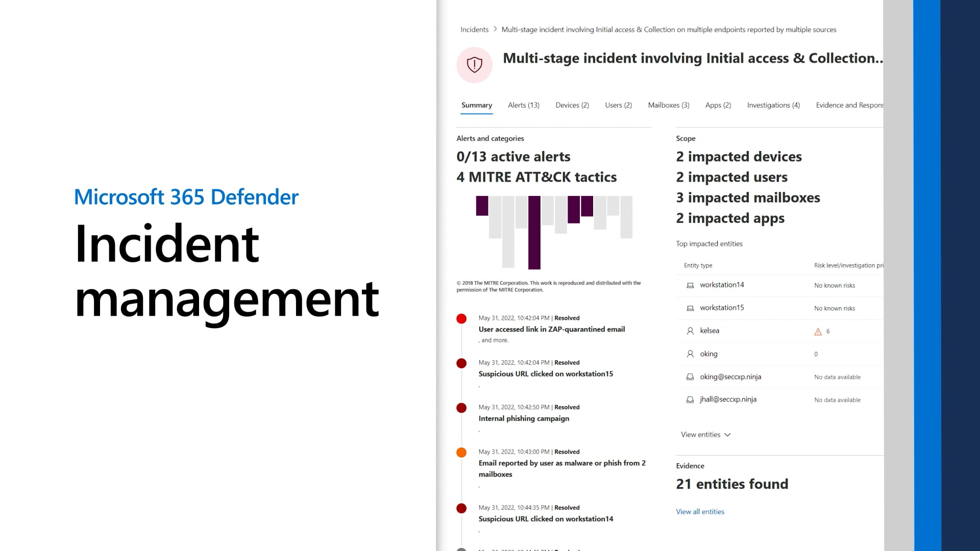Expand the View entities dropdown
Image resolution: width=980 pixels, height=551 pixels.
coord(705,435)
